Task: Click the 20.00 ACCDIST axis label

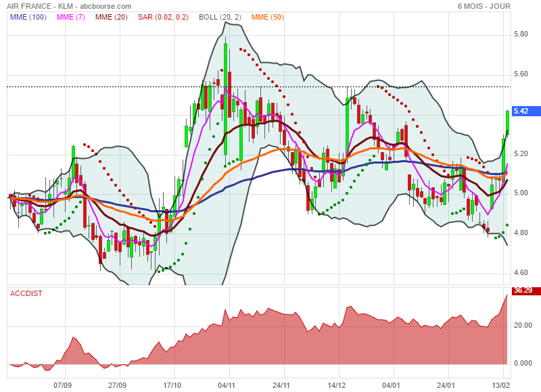Action: (523, 326)
